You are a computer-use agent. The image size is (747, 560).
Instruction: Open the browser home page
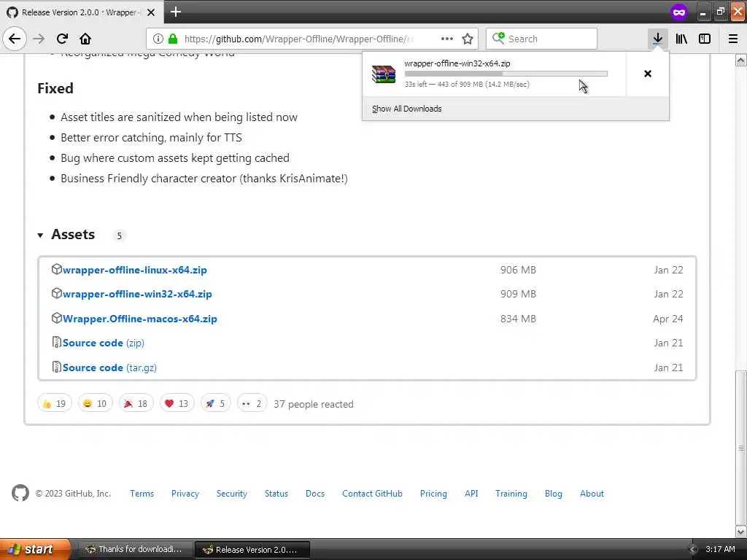click(85, 39)
